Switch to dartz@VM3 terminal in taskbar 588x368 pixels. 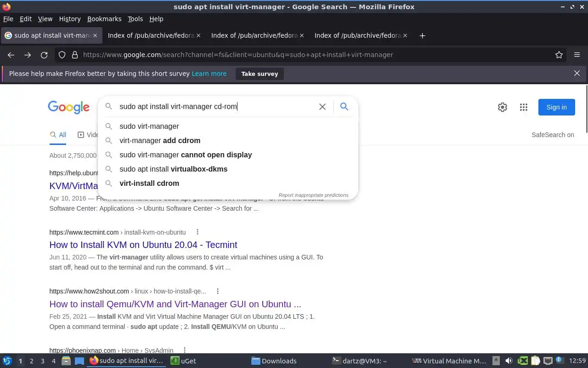(x=370, y=361)
